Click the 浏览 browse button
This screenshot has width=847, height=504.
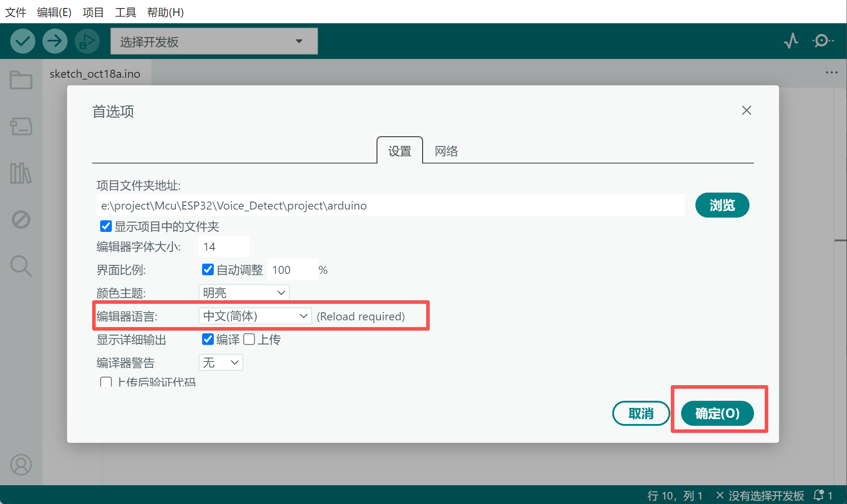point(722,205)
